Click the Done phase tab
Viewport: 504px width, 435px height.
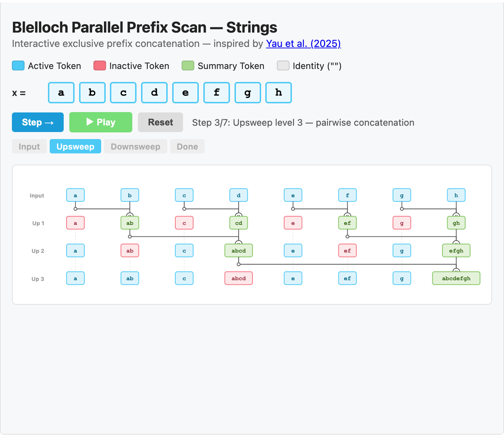click(187, 146)
